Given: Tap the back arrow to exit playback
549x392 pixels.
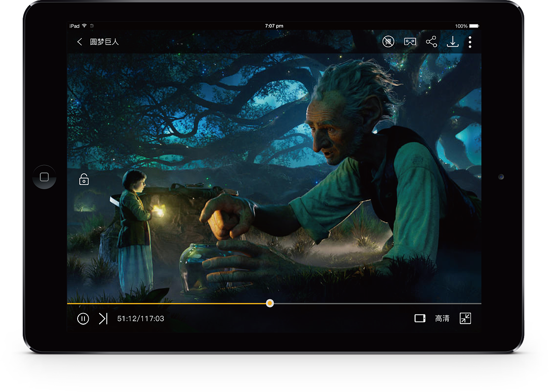Looking at the screenshot, I should coord(79,42).
